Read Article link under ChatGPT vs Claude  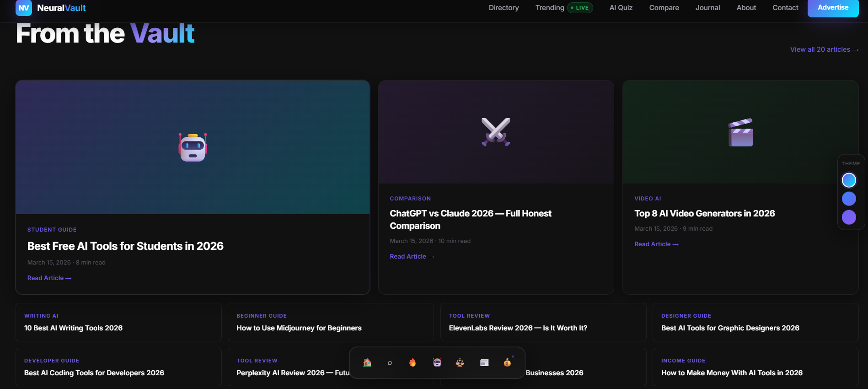[x=412, y=256]
